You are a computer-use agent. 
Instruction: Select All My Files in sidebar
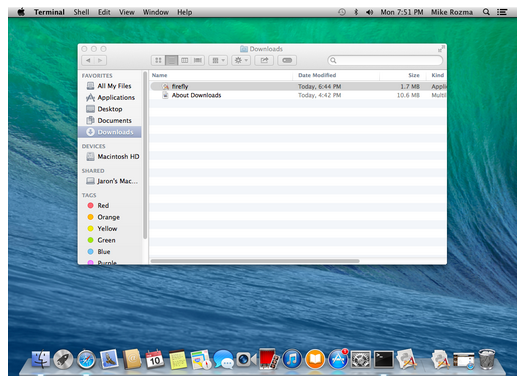pyautogui.click(x=109, y=86)
